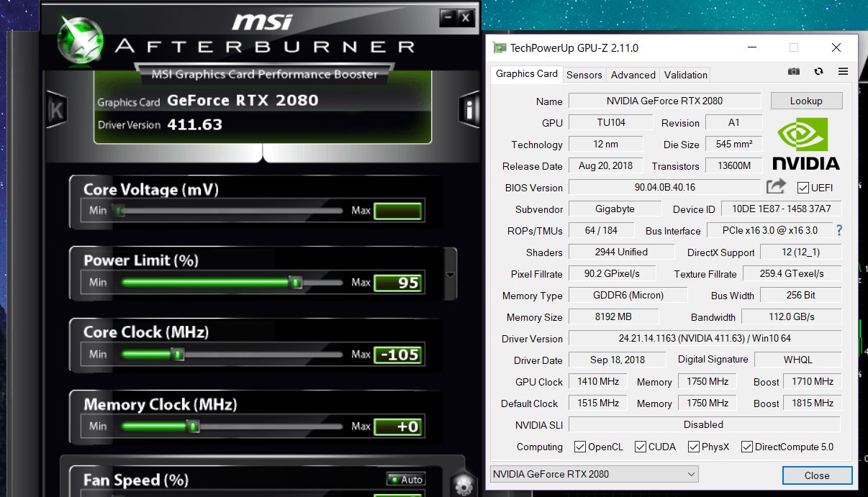Screen dimensions: 868x497
Task: Open the Afterburner info i icon
Action: point(469,110)
